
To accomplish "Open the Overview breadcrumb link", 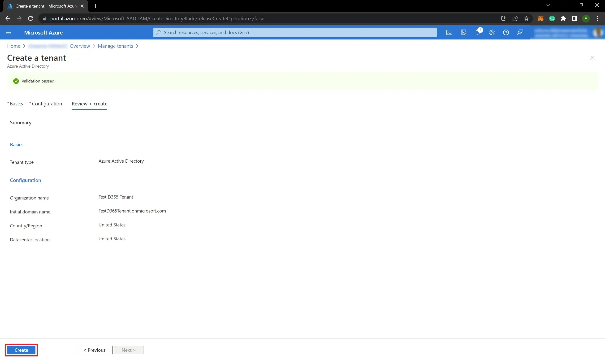I will [x=80, y=46].
